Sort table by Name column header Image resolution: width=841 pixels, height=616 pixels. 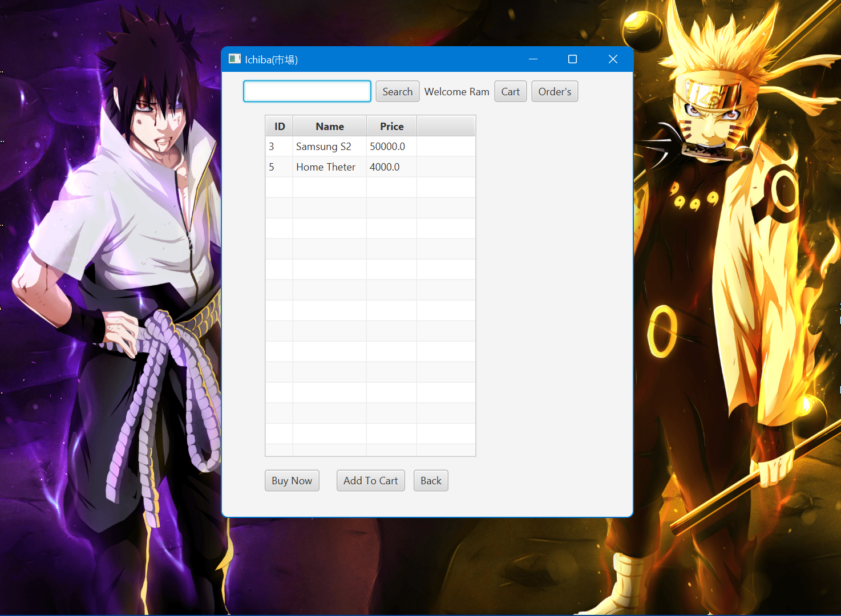tap(330, 126)
